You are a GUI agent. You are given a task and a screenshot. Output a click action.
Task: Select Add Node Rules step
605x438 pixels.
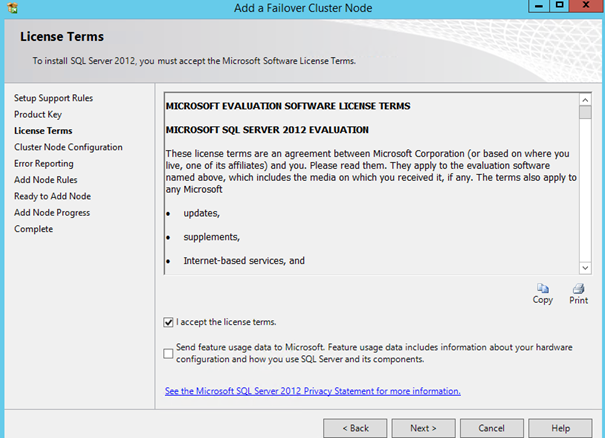pyautogui.click(x=47, y=180)
